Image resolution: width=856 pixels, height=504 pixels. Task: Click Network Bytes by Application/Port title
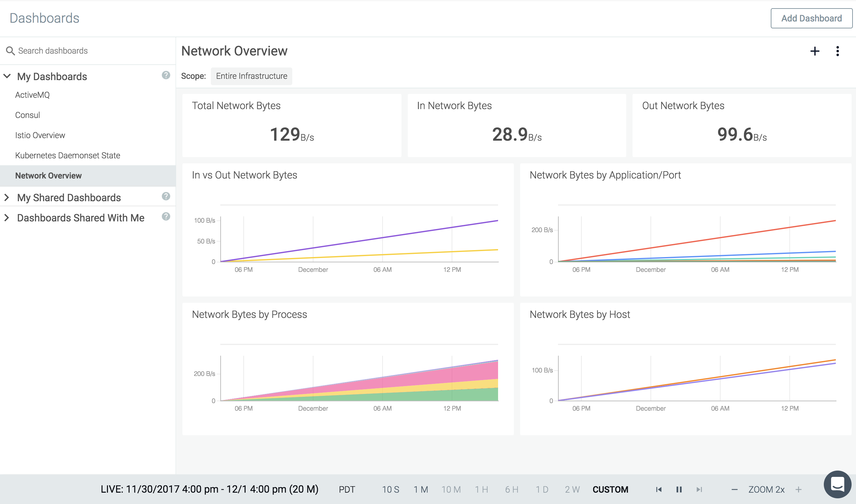click(605, 175)
